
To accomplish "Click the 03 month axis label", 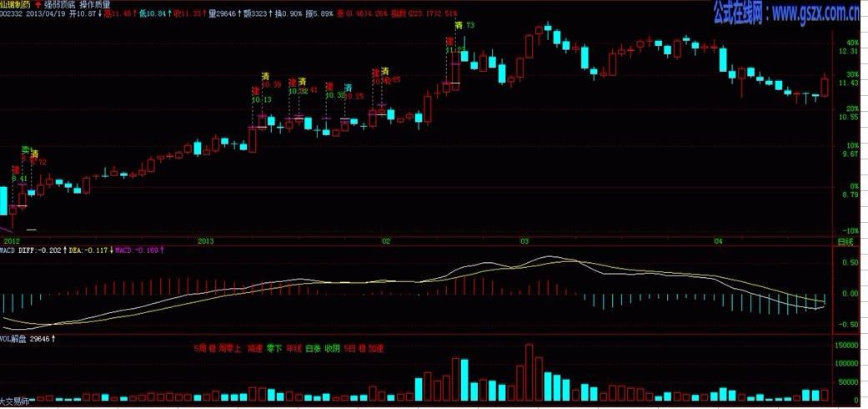I will tap(524, 241).
